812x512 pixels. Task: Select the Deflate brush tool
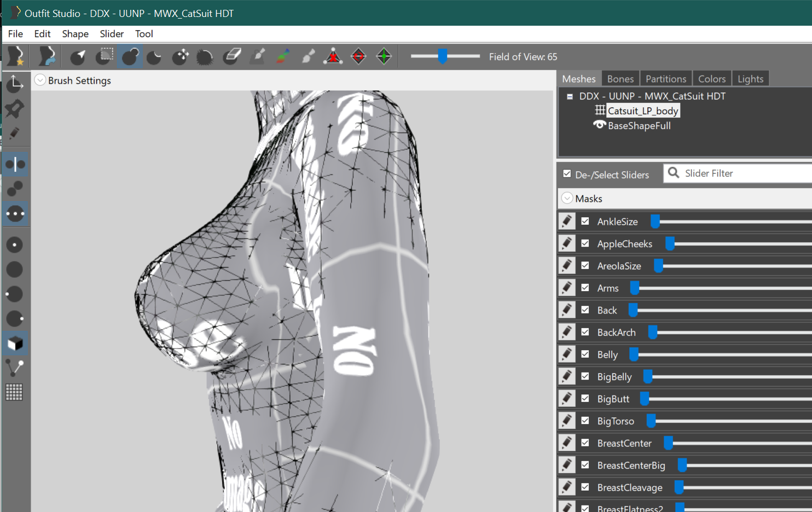155,56
